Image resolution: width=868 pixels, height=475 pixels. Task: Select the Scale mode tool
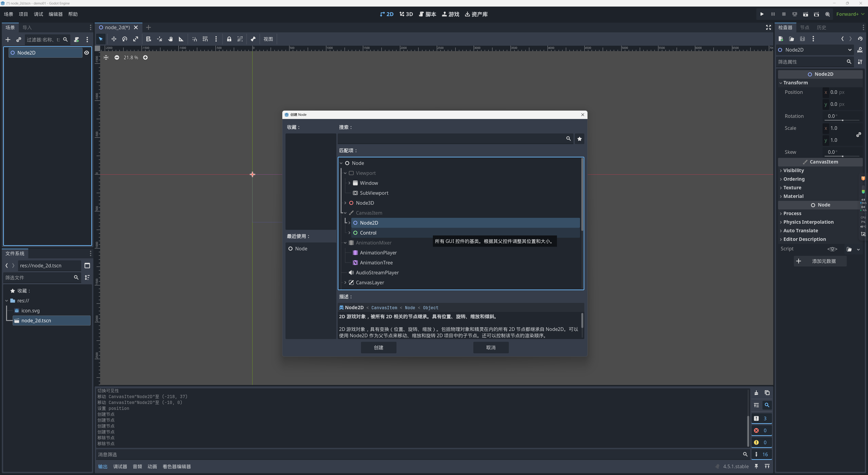135,39
